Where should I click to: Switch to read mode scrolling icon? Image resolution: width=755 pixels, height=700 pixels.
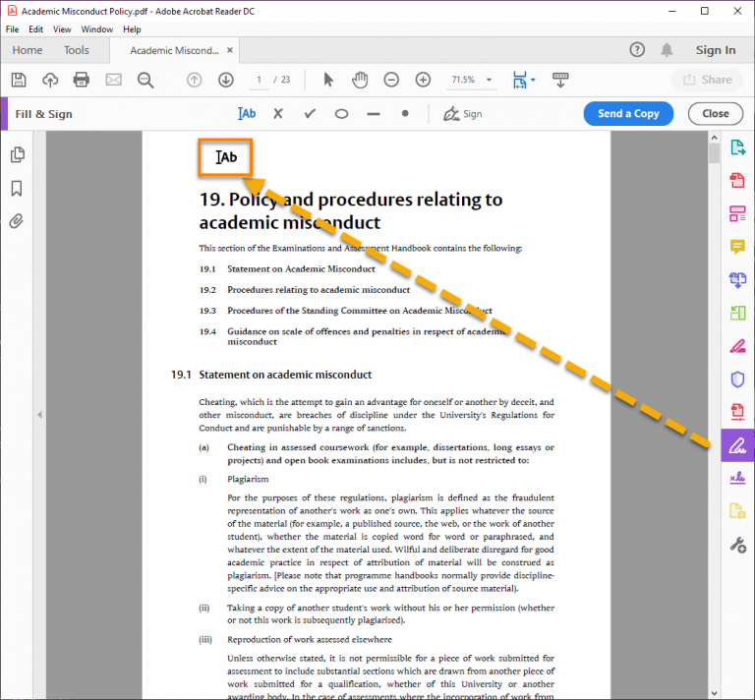[560, 80]
